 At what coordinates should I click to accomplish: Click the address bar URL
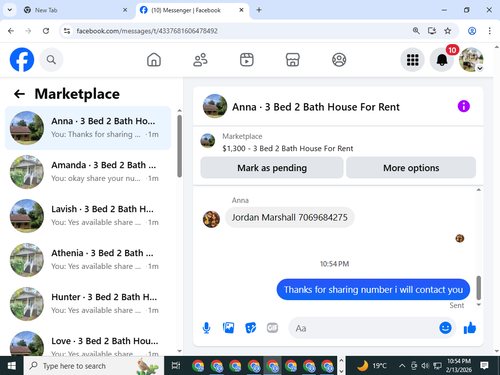tap(147, 31)
